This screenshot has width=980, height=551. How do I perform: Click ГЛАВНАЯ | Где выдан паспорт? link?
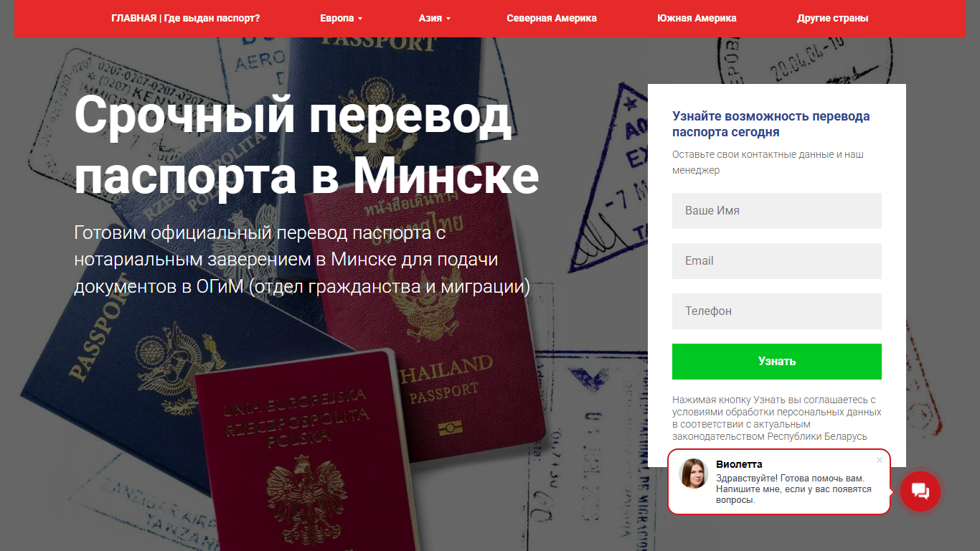pyautogui.click(x=186, y=18)
